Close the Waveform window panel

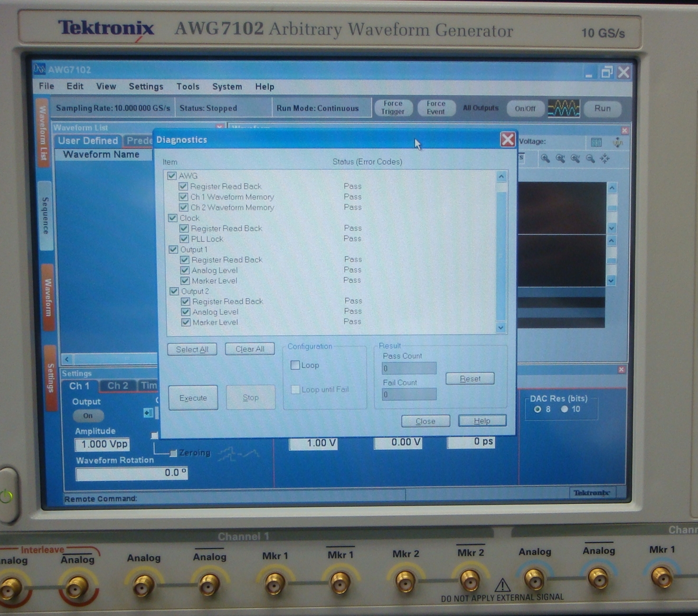tap(624, 131)
